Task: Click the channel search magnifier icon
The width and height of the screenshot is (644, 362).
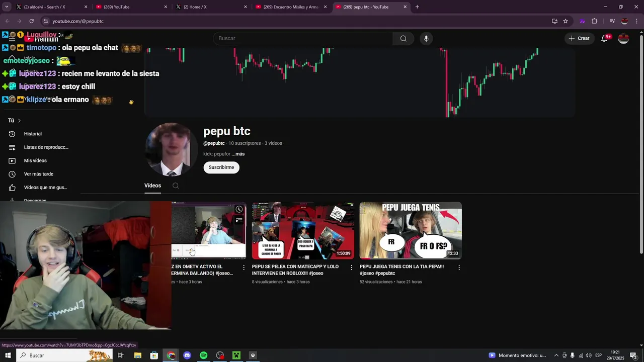Action: pos(176,186)
